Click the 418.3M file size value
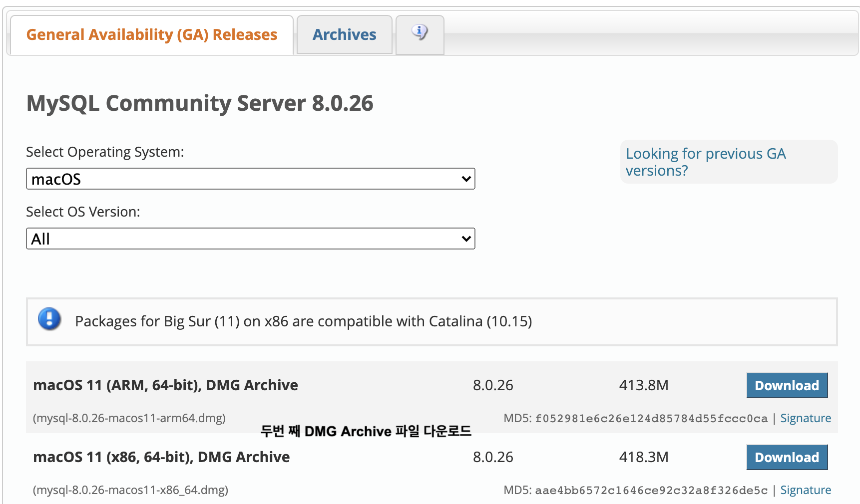 tap(644, 457)
